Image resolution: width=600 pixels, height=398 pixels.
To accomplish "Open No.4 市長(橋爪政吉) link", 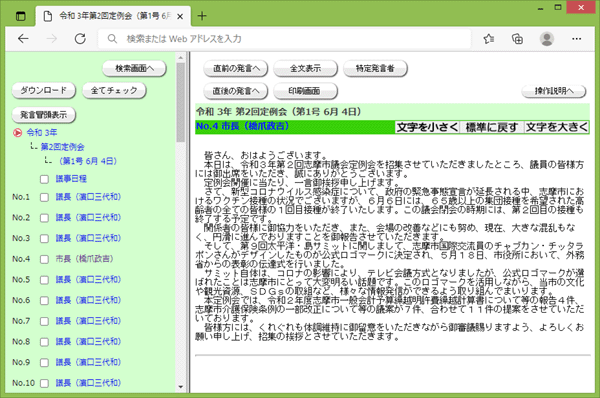I will click(x=84, y=259).
